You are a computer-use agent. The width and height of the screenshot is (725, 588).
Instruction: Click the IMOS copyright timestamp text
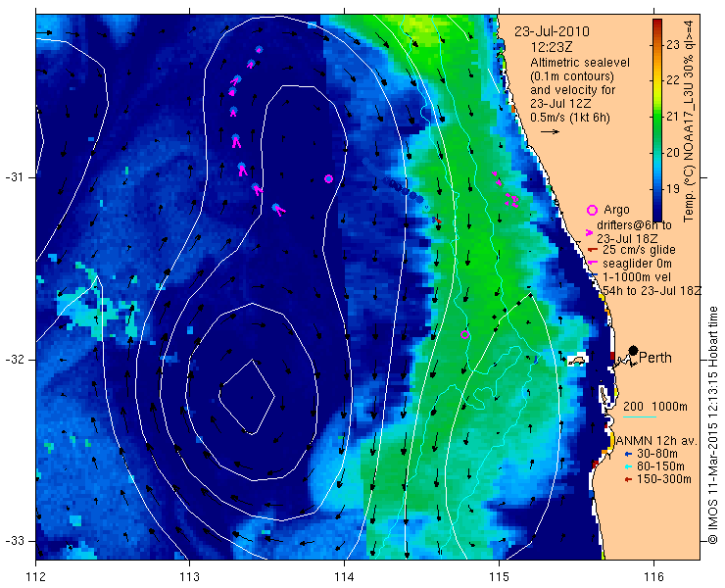713,424
